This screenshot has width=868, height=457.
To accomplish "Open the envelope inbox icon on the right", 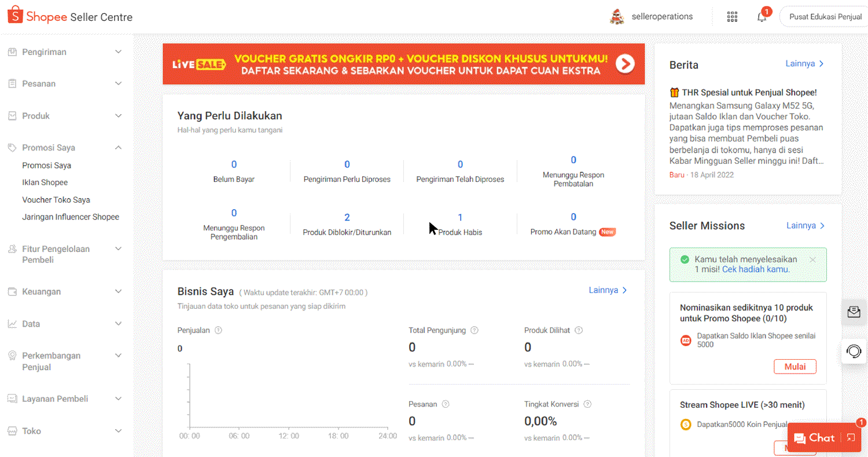I will (854, 312).
